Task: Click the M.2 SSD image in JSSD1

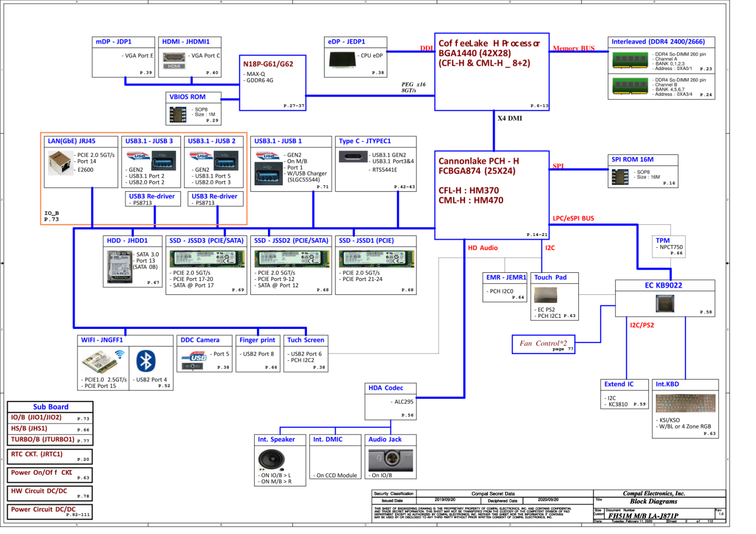Action: [376, 258]
